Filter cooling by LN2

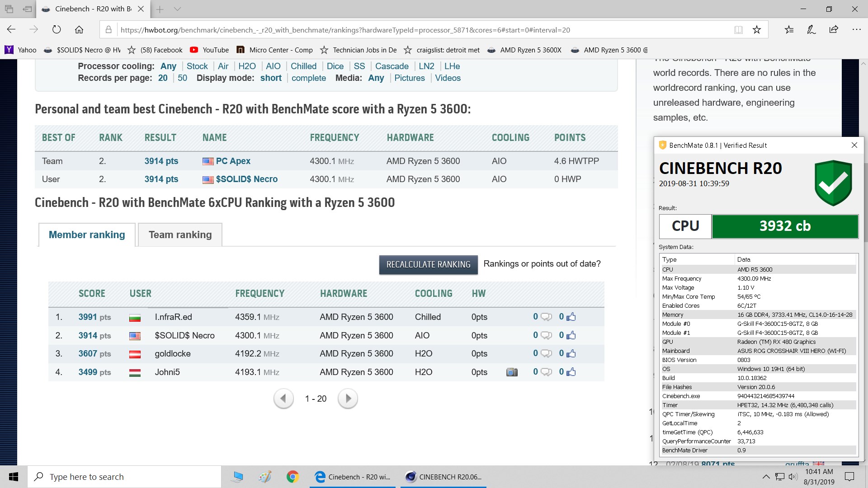[x=426, y=66]
